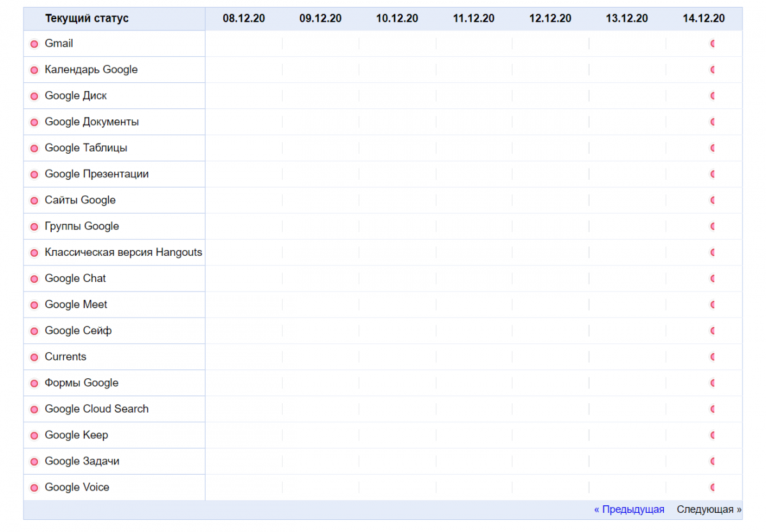Viewport: 766px width, 532px height.
Task: Select the Классическая версия Hangouts service name
Action: 123,253
